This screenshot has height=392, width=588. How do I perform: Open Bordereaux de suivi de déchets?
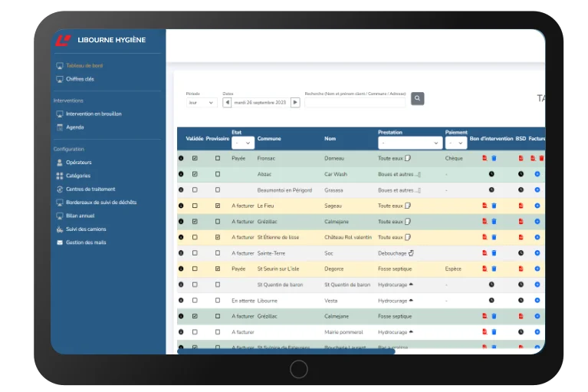click(x=101, y=203)
